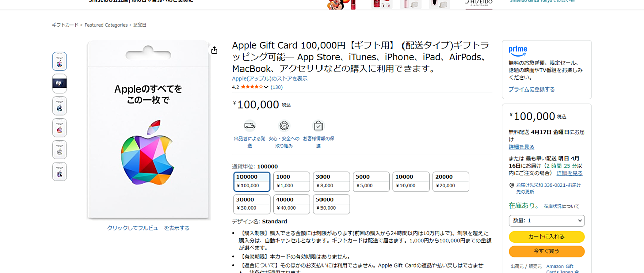644x273 pixels.
Task: Click the デザイン名: Standard text
Action: pyautogui.click(x=260, y=221)
